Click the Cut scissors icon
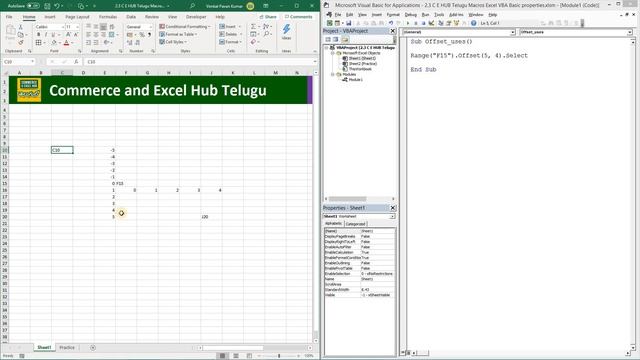This screenshot has width=640, height=360. tap(21, 27)
